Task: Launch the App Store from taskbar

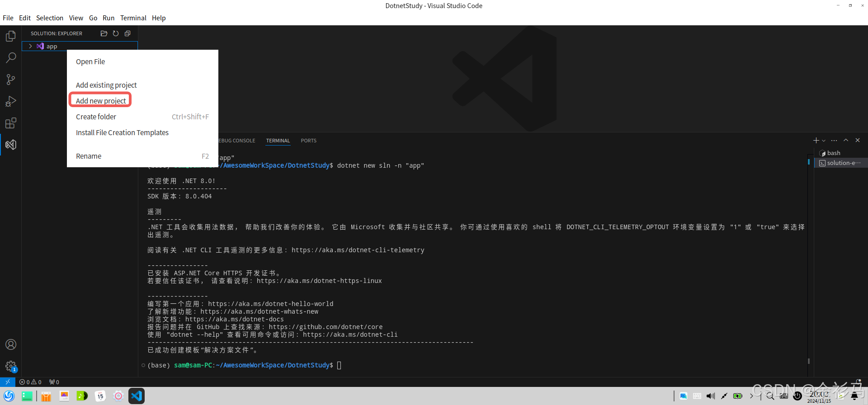Action: pyautogui.click(x=46, y=396)
